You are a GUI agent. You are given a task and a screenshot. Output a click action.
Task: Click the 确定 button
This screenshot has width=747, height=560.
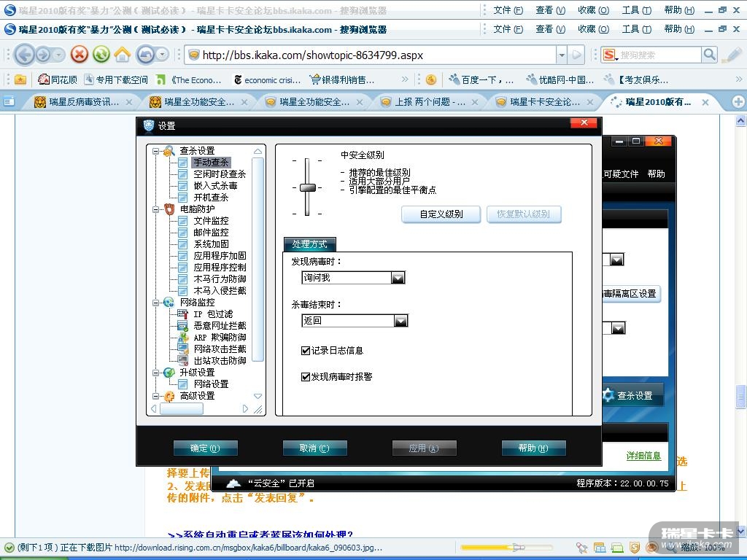(205, 448)
